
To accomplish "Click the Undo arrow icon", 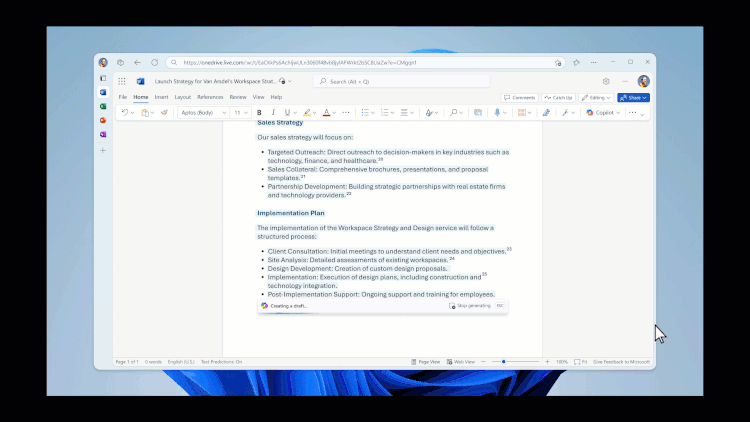I will pyautogui.click(x=124, y=112).
